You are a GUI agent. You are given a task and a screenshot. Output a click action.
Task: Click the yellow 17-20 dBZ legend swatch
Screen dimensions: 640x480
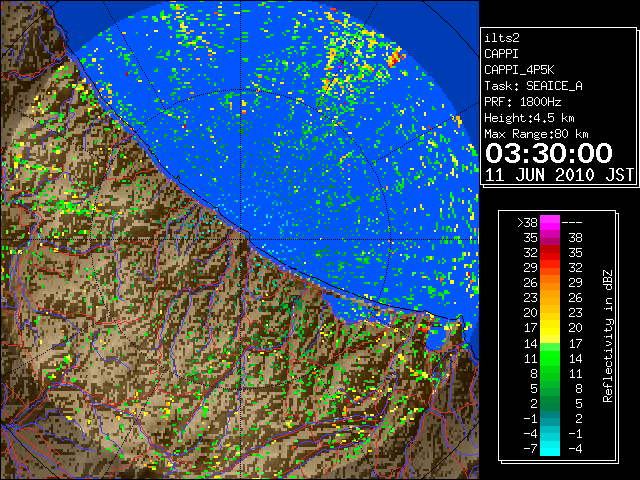[x=550, y=328]
